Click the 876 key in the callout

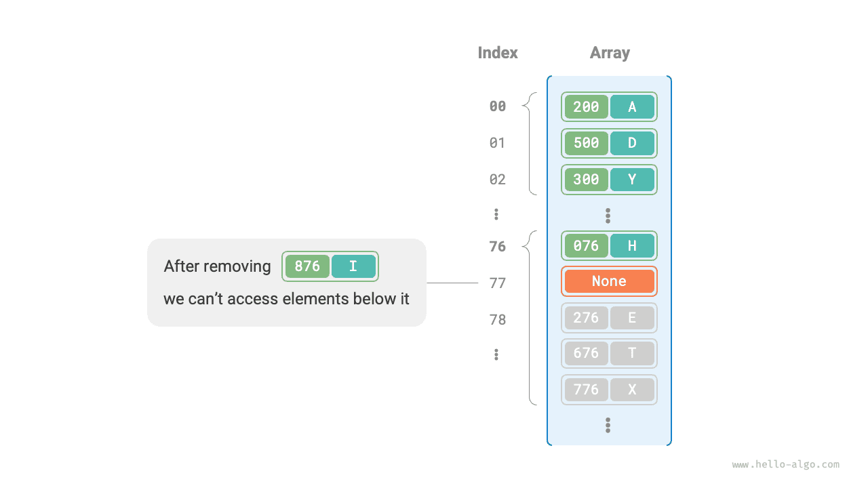[307, 266]
